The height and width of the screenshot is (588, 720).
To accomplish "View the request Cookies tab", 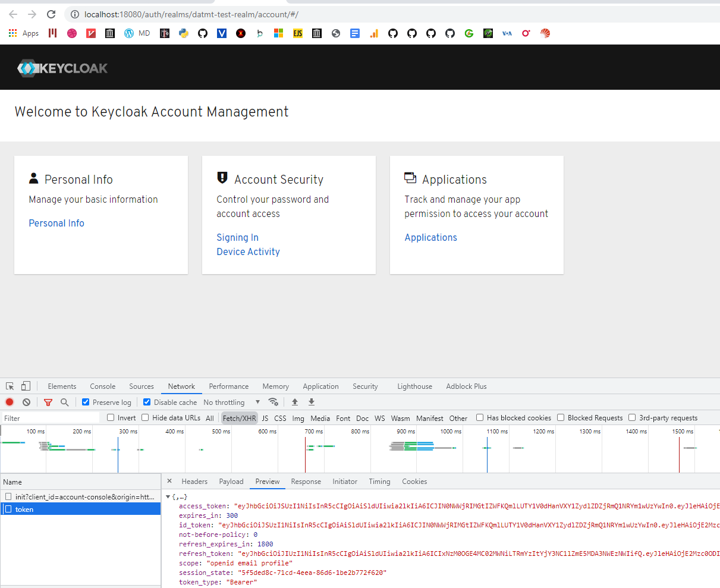I will [x=414, y=481].
